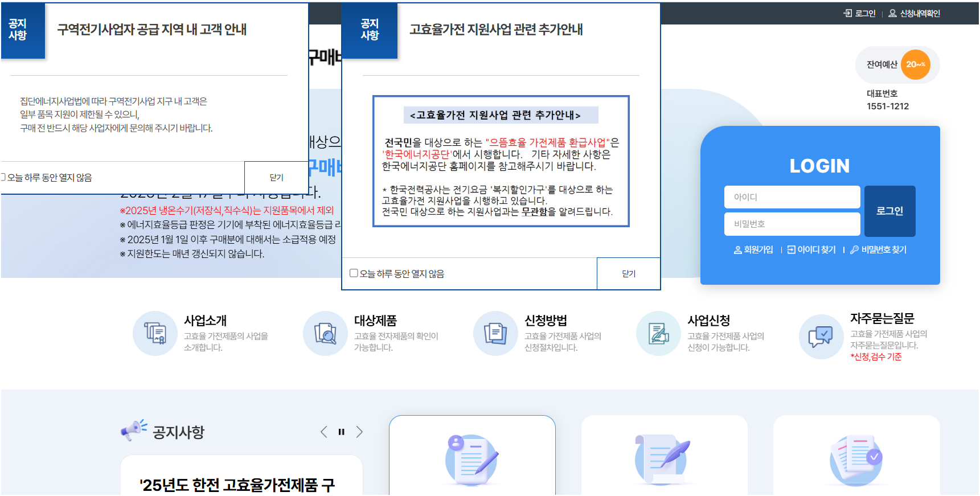Image resolution: width=980 pixels, height=496 pixels.
Task: Click the orange 20~% budget badge
Action: click(915, 64)
